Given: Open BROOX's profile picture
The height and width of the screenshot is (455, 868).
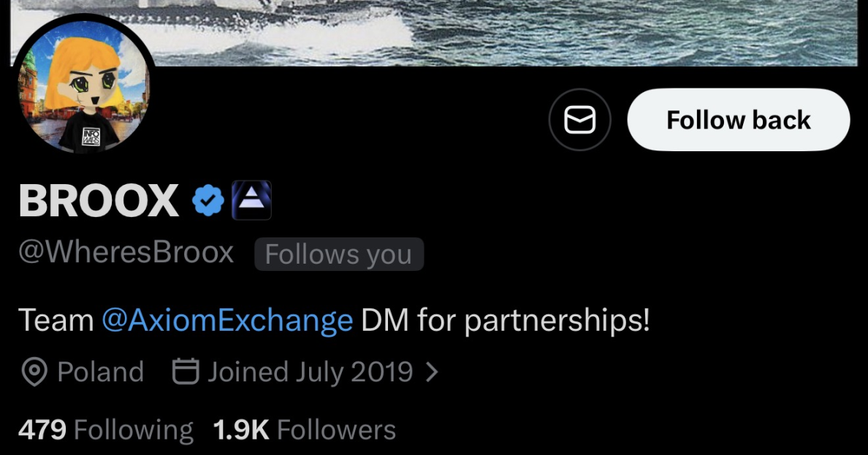Looking at the screenshot, I should click(x=86, y=86).
